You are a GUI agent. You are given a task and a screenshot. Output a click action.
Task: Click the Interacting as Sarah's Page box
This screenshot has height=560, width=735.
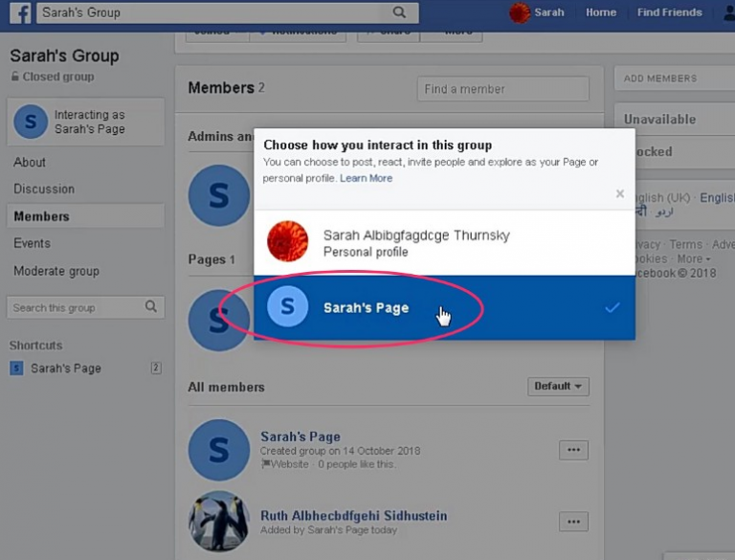point(86,122)
